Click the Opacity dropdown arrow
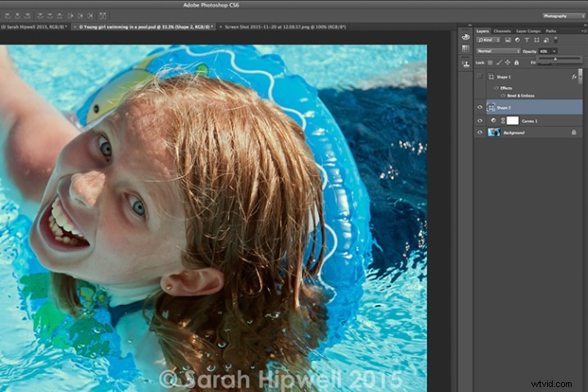The width and height of the screenshot is (588, 392). 554,51
